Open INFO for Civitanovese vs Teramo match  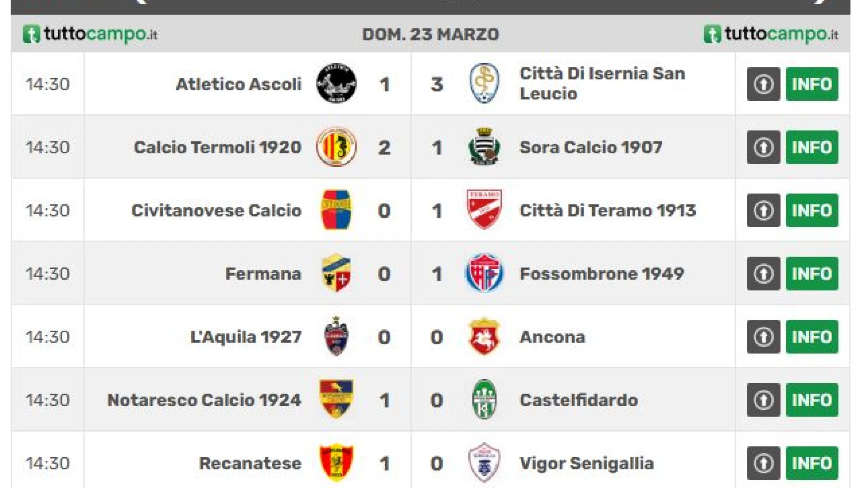click(812, 211)
